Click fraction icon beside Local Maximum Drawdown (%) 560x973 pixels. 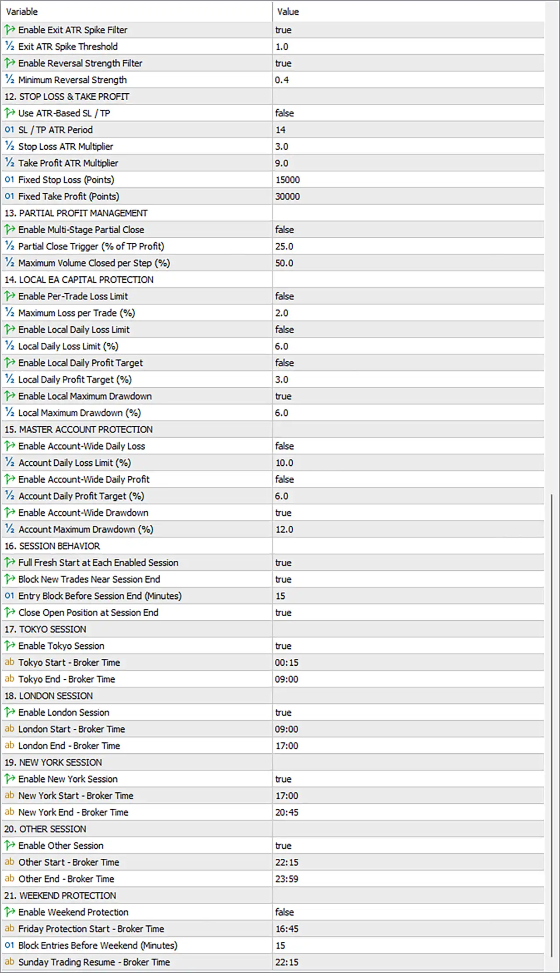point(10,412)
